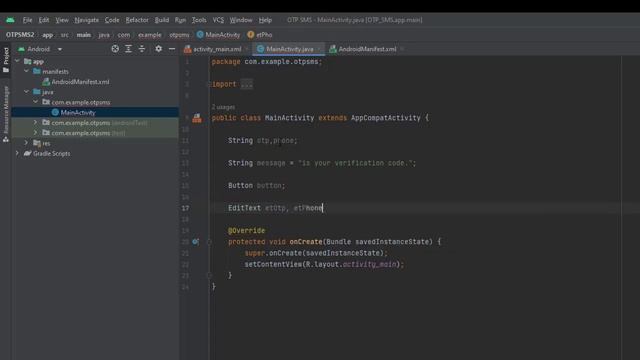The image size is (640, 360).
Task: Open project panel settings gear
Action: pos(158,49)
